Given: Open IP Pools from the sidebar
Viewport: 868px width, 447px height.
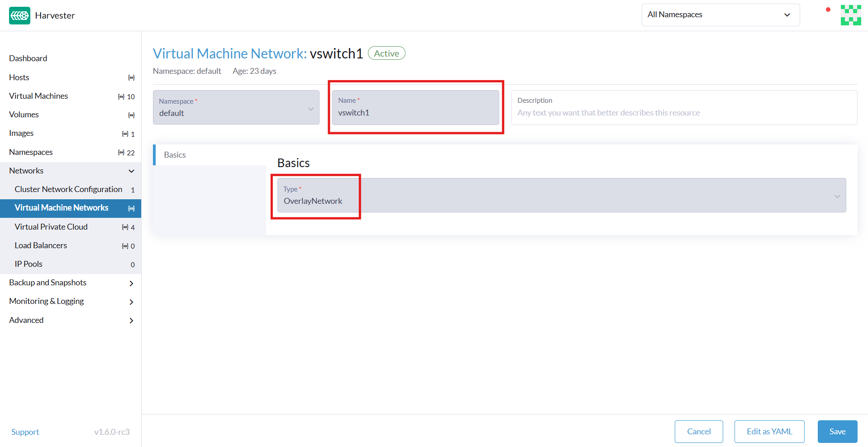Looking at the screenshot, I should (x=29, y=264).
